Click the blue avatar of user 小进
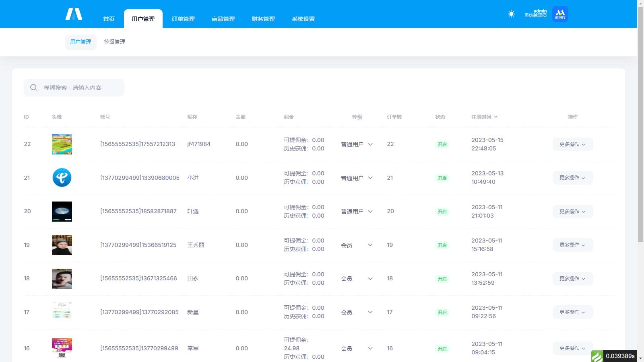The image size is (644, 362). coord(62,178)
